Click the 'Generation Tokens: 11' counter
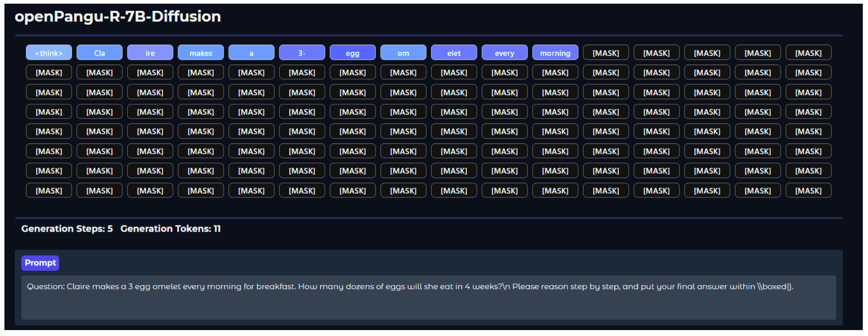The width and height of the screenshot is (868, 336). [x=170, y=229]
